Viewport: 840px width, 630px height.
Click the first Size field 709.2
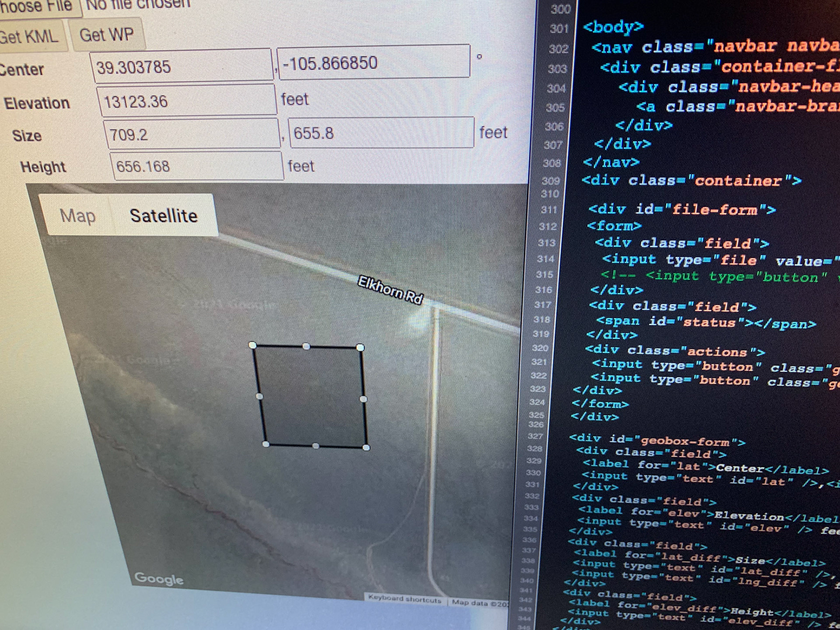pyautogui.click(x=192, y=134)
